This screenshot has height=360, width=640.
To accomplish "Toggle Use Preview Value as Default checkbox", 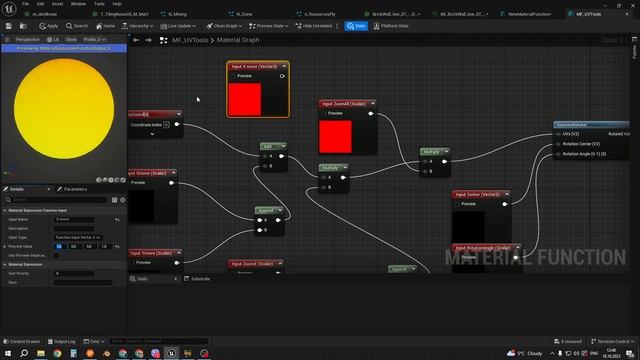I will tap(57, 256).
